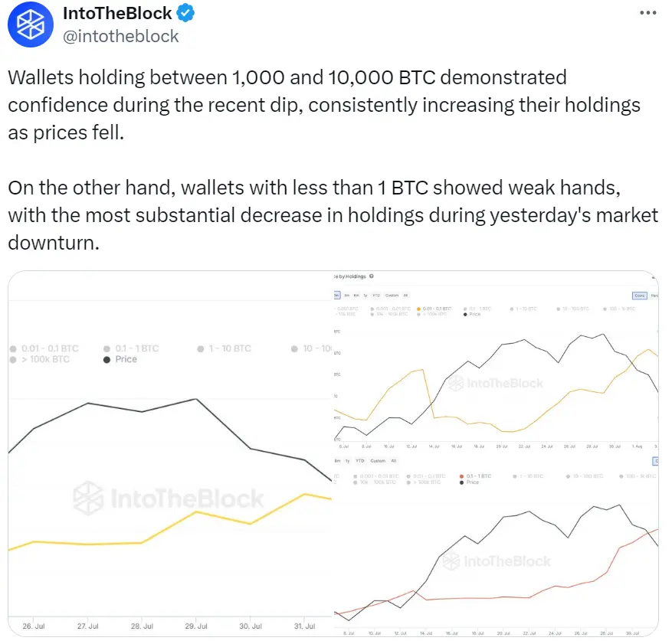Click the Coins button in top-right chart
Screen dimensions: 672x644
[638, 295]
